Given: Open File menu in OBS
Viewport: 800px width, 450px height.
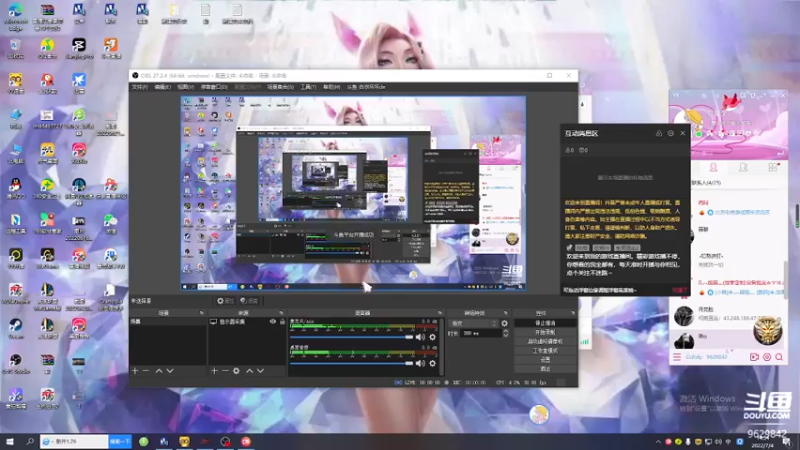Looking at the screenshot, I should [139, 87].
